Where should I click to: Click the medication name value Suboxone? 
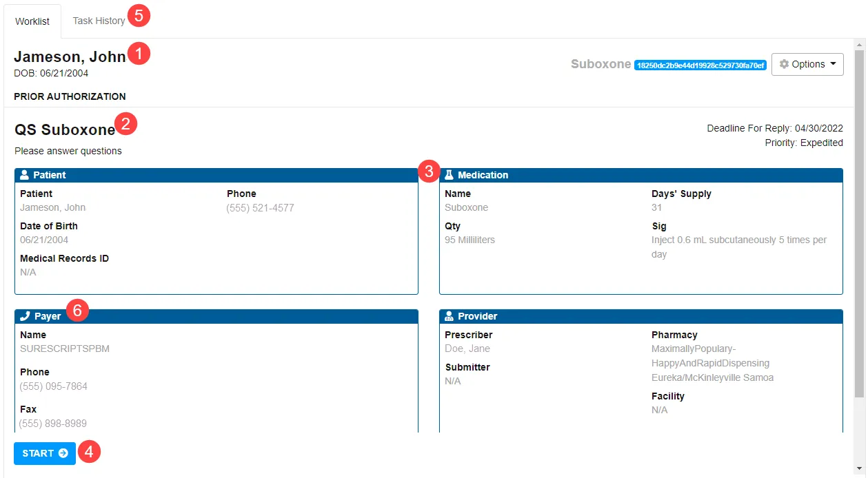click(x=466, y=207)
